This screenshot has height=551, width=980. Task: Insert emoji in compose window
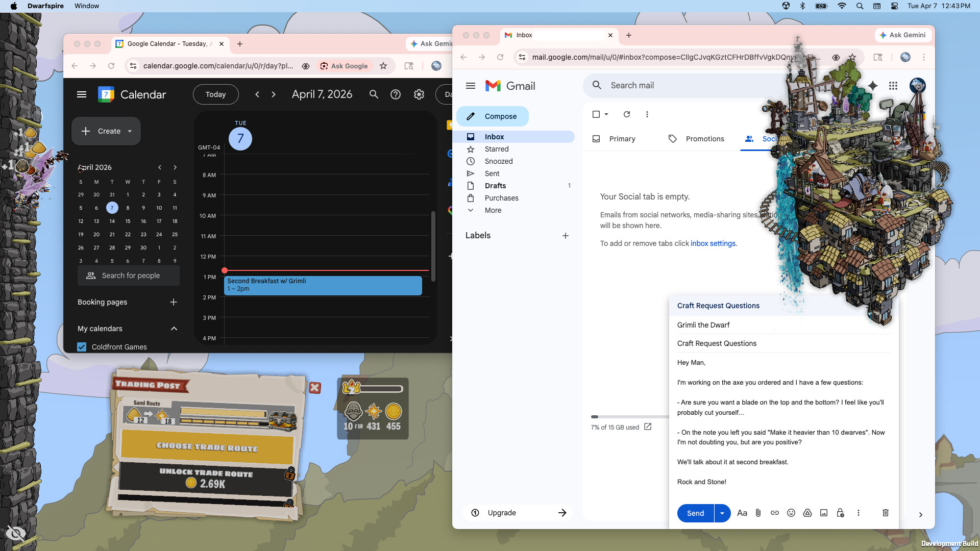tap(791, 513)
